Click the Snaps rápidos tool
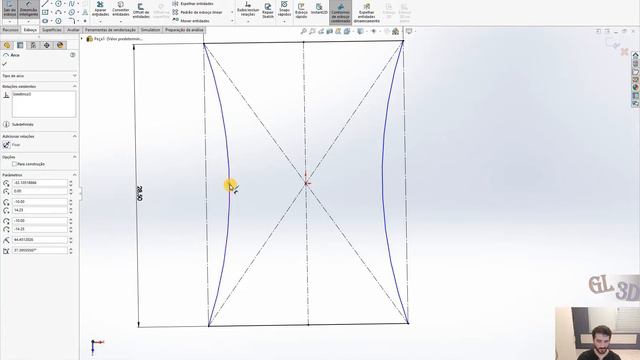 tap(284, 10)
